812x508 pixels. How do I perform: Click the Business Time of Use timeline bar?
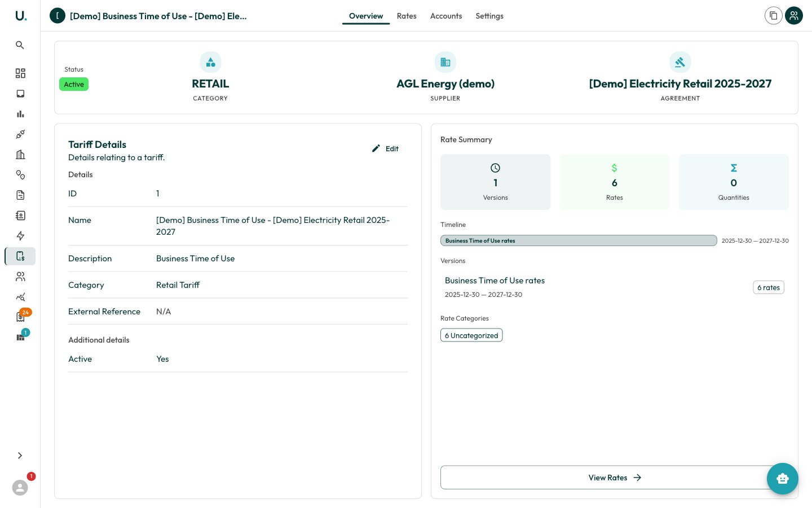[579, 240]
